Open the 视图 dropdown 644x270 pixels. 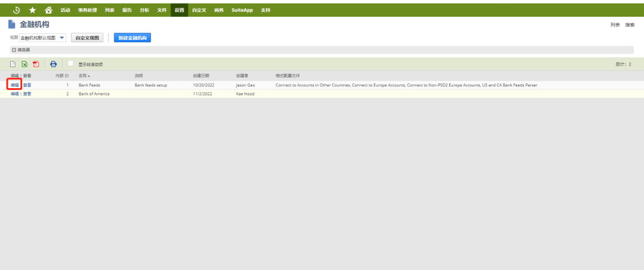click(43, 38)
